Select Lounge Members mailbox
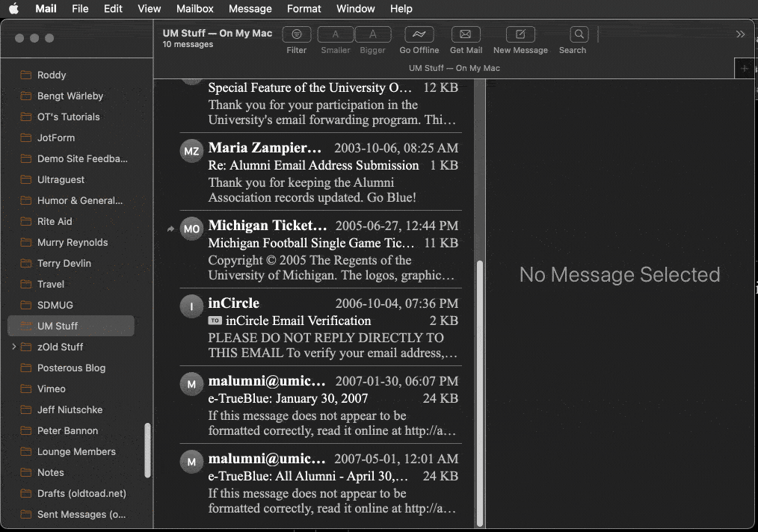This screenshot has width=758, height=532. (x=71, y=451)
